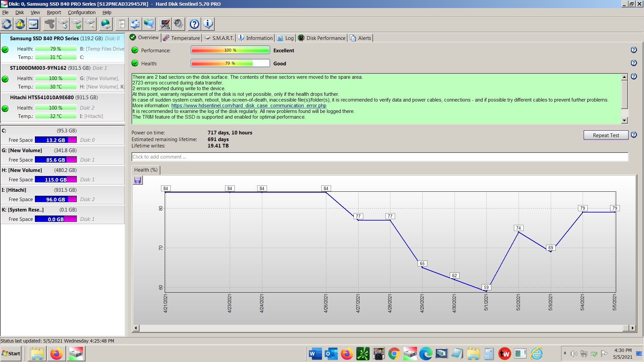Select the Health (%) chart tab
644x362 pixels.
pos(146,170)
